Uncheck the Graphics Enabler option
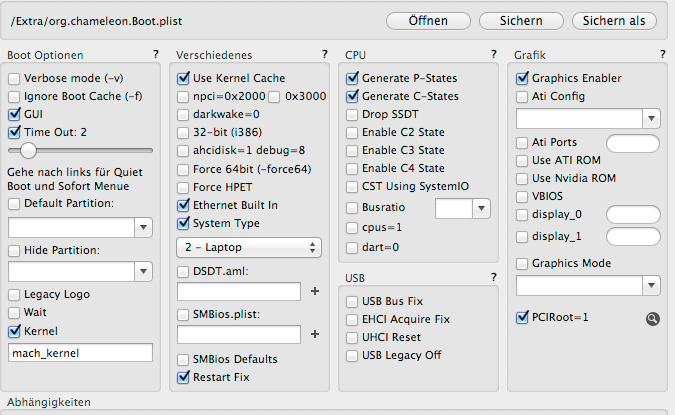The height and width of the screenshot is (415, 675). tap(522, 78)
